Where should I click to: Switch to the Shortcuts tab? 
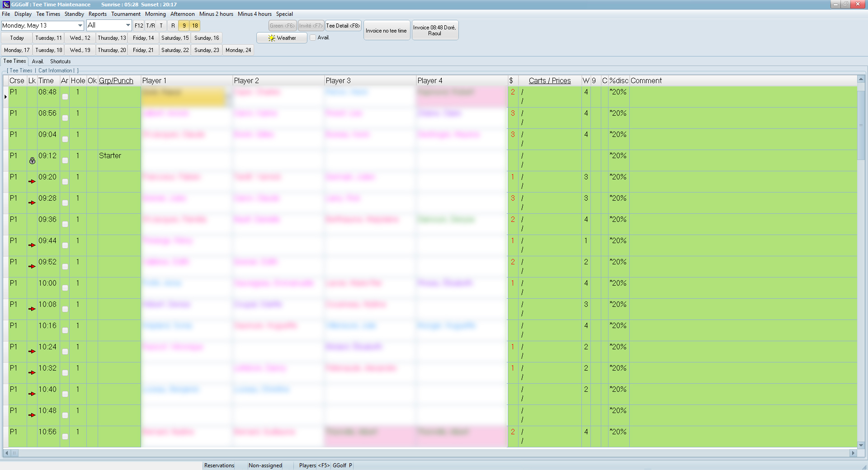[60, 61]
